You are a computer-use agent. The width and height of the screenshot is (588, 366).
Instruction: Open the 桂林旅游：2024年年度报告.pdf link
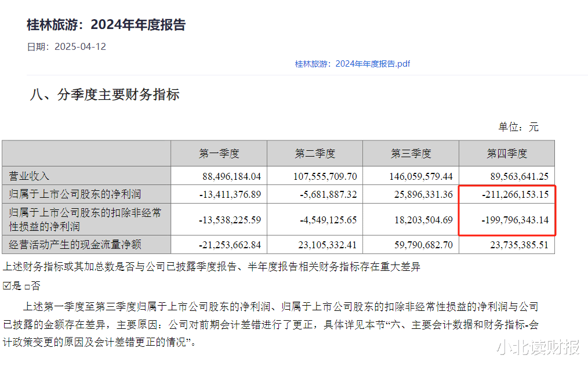point(353,64)
